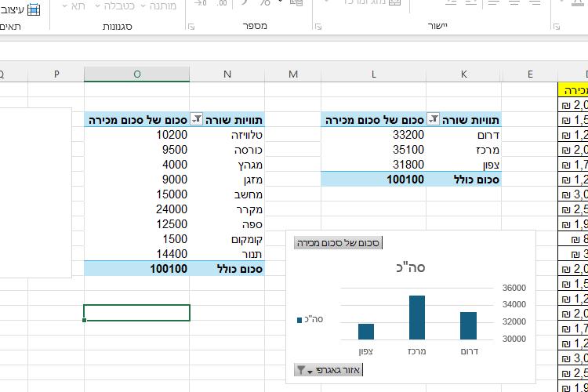Screen dimensions: 588x392
Task: Open the number group dialog launcher
Action: click(191, 27)
